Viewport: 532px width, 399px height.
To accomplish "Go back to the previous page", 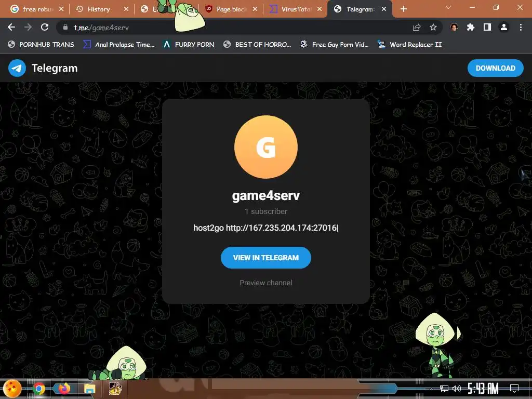I will coord(11,27).
